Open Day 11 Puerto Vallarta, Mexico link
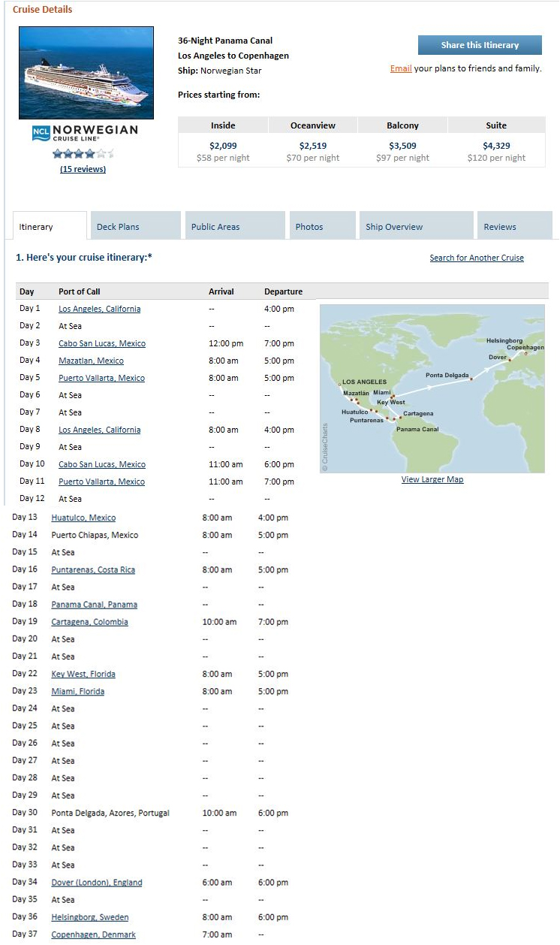 (x=102, y=482)
